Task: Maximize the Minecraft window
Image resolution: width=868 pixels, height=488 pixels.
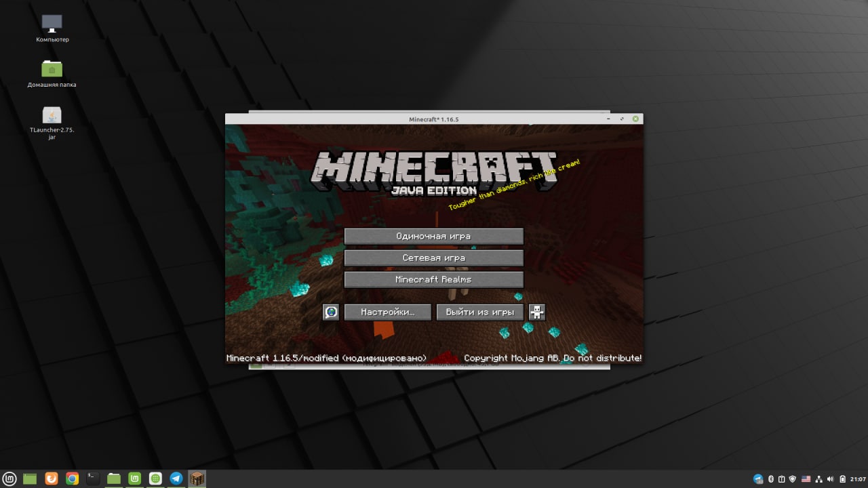Action: [623, 119]
